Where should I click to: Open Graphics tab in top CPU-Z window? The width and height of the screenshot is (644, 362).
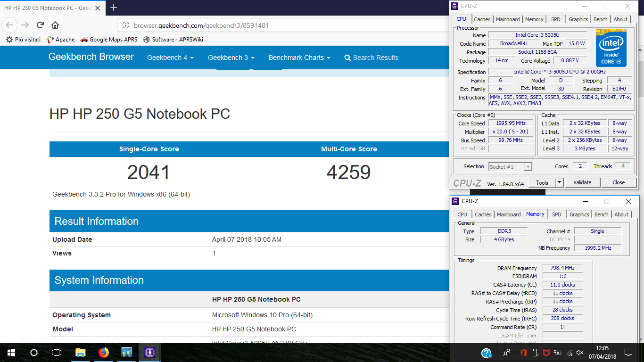pos(578,19)
